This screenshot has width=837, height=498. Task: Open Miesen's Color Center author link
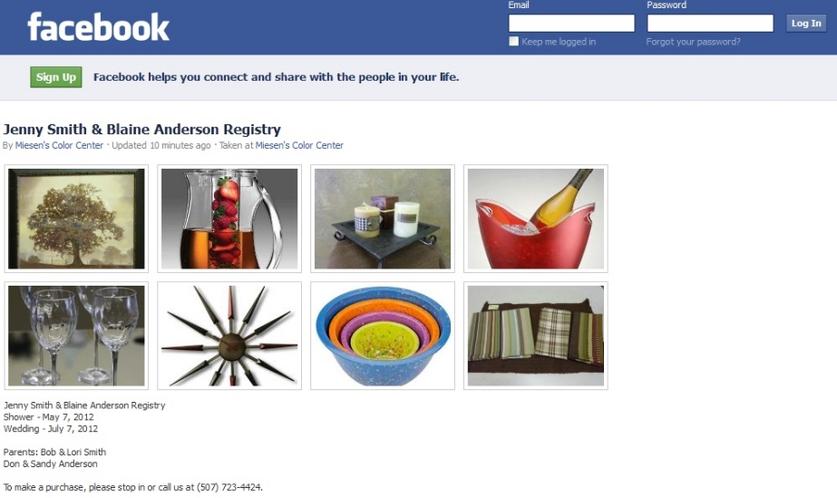click(59, 145)
